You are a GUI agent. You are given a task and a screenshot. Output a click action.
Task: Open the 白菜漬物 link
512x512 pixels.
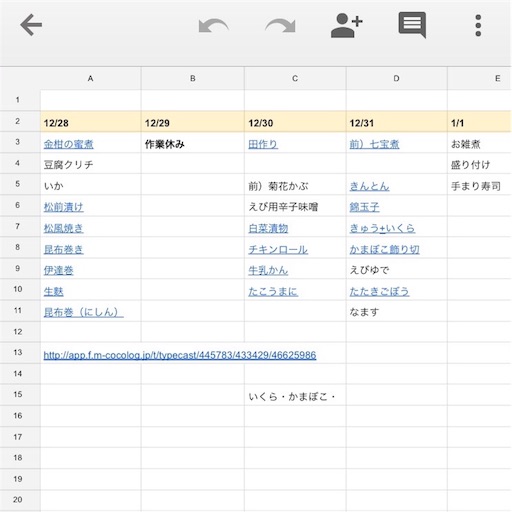pos(268,228)
